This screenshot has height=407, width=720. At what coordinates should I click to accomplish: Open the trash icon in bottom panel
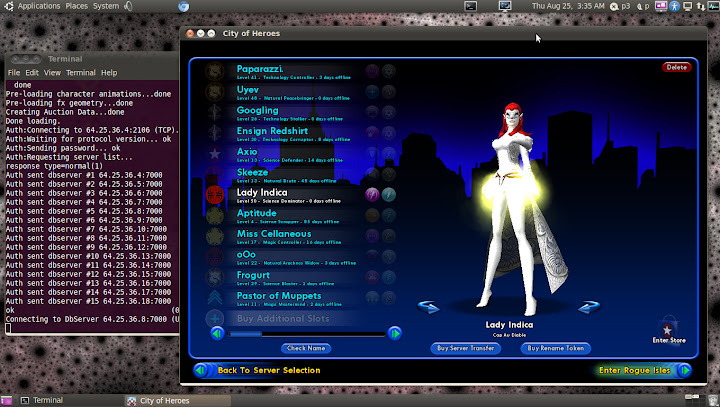(713, 400)
